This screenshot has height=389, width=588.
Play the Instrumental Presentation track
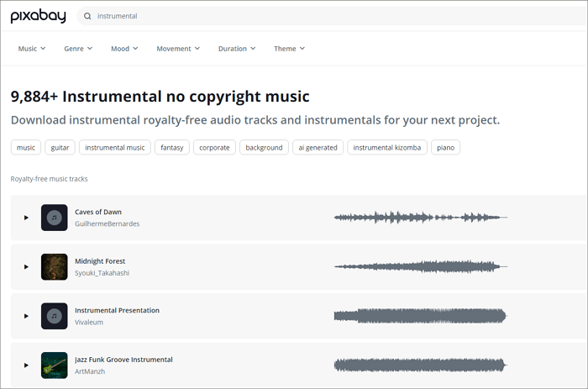26,316
